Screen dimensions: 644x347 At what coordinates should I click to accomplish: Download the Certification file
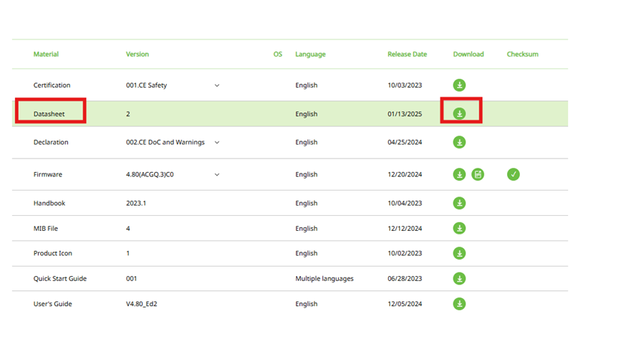[x=459, y=85]
